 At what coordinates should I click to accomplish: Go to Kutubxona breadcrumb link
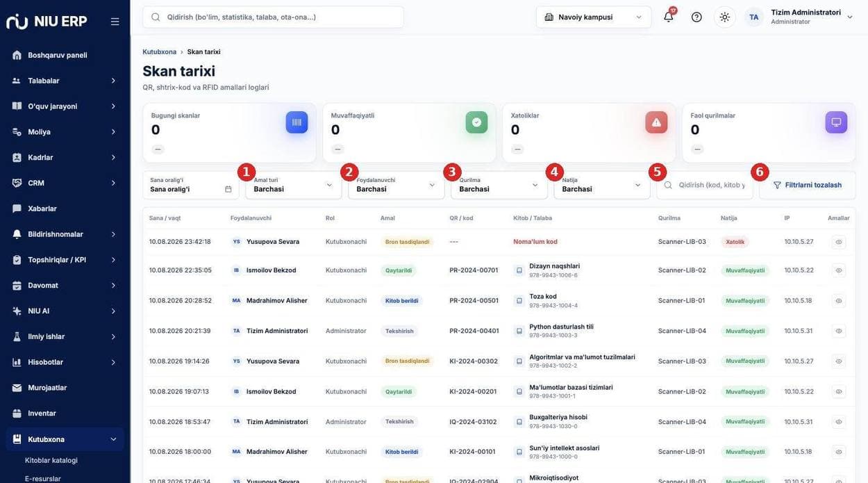[x=160, y=52]
